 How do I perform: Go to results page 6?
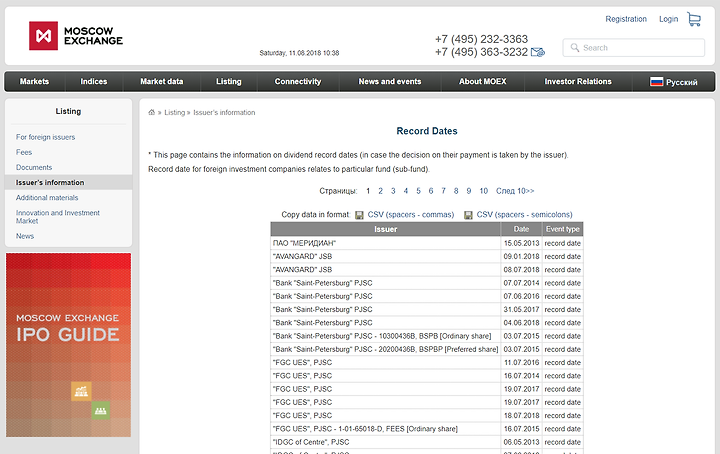click(431, 191)
